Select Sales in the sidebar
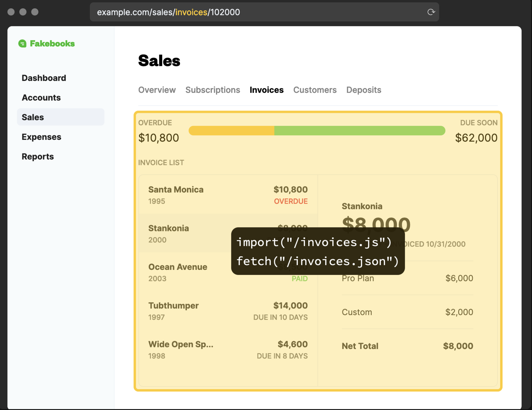Screen dimensions: 532x410 pos(61,117)
